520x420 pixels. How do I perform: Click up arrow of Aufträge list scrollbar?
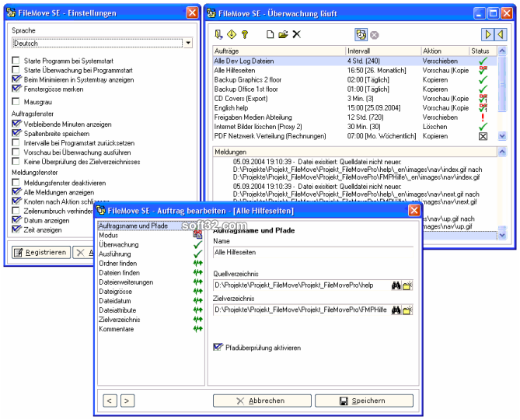pyautogui.click(x=502, y=51)
